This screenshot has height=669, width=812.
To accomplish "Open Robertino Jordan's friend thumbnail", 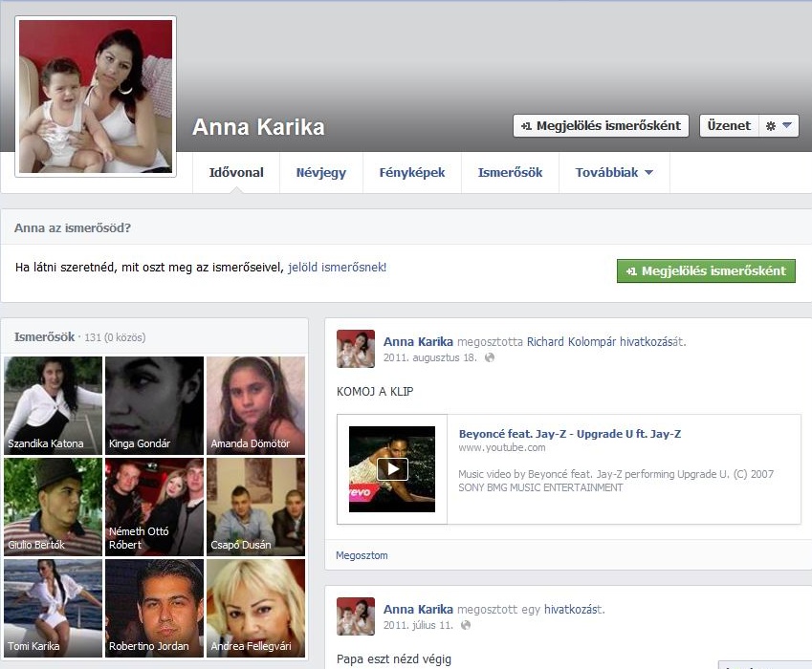I will pos(154,609).
